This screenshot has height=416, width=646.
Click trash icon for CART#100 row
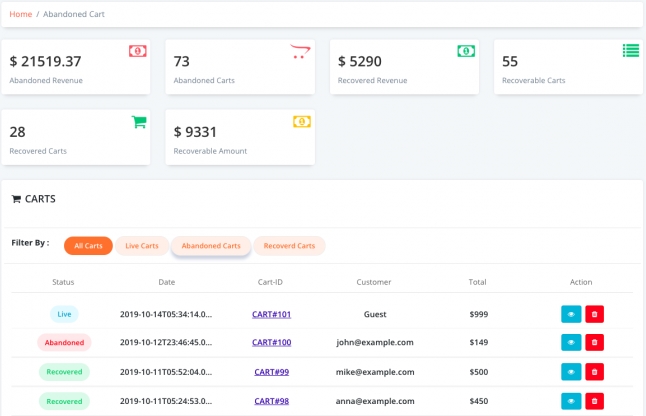[x=595, y=342]
